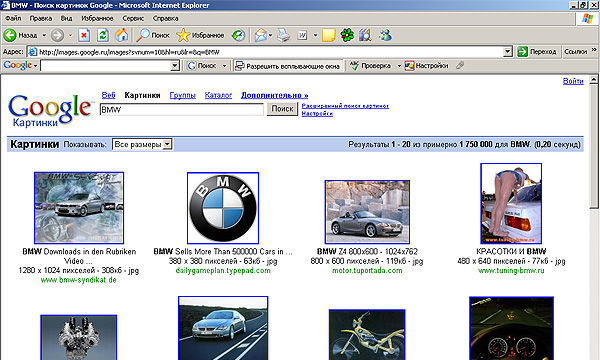Click the Войти sign-in link

click(x=573, y=81)
